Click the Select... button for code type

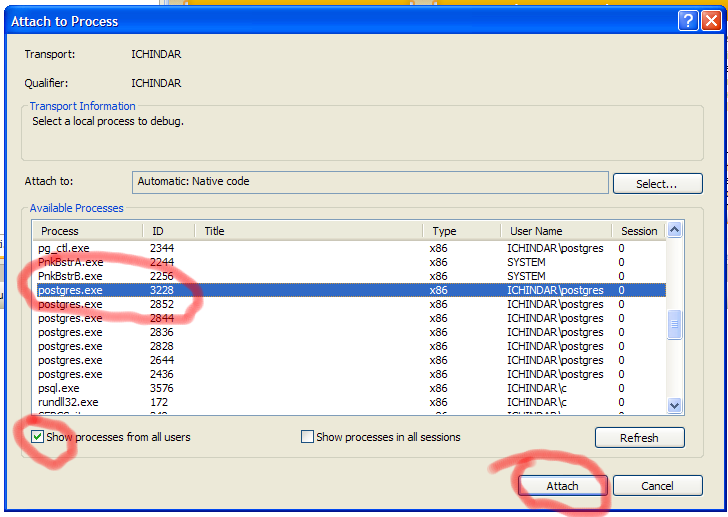pos(656,184)
